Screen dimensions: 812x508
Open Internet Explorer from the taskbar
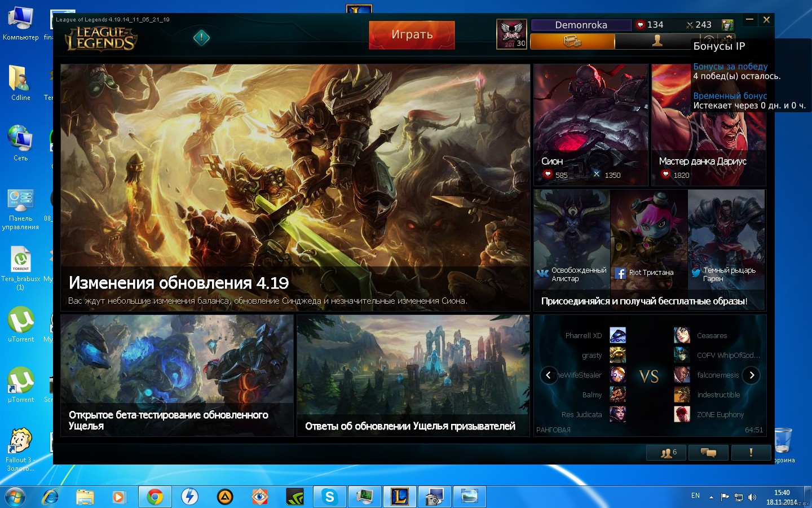(x=50, y=497)
